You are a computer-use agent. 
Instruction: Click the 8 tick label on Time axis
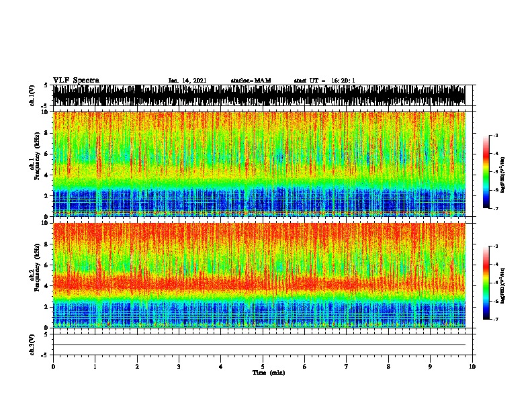[x=388, y=367]
